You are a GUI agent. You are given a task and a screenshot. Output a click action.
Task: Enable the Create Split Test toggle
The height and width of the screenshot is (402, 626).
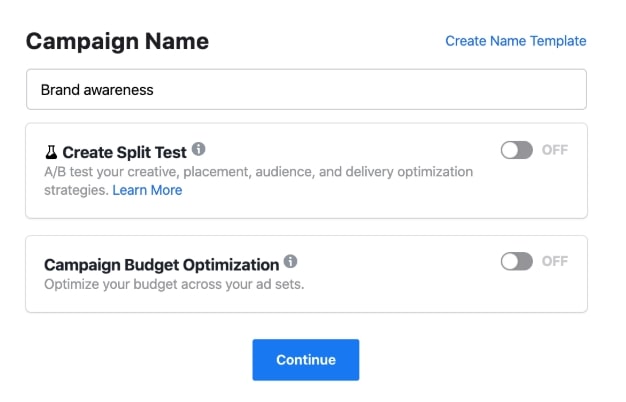(x=517, y=150)
